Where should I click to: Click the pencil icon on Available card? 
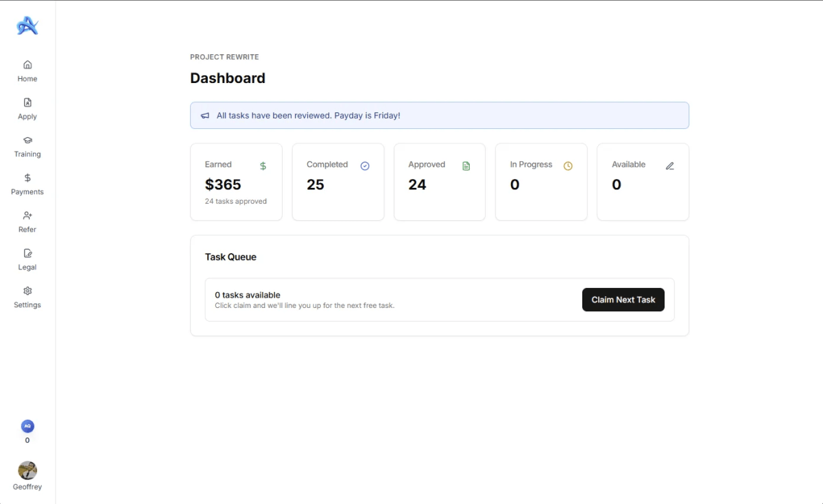pyautogui.click(x=670, y=166)
